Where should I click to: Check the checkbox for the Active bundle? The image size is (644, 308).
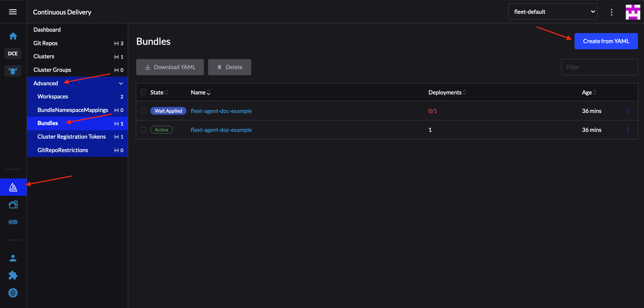pos(143,130)
